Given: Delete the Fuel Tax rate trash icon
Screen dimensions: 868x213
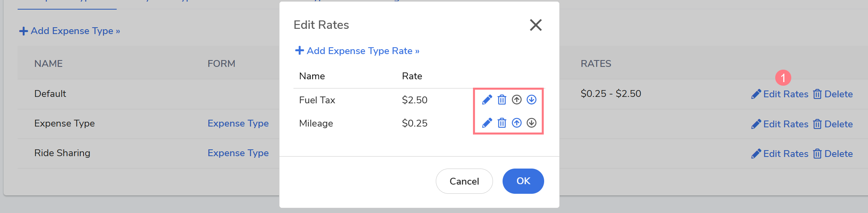Looking at the screenshot, I should point(502,100).
